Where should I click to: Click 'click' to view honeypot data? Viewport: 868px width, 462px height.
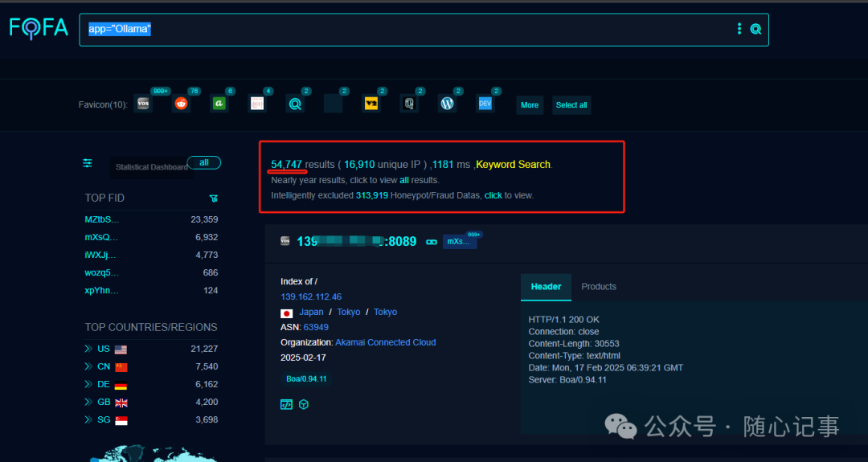[493, 195]
